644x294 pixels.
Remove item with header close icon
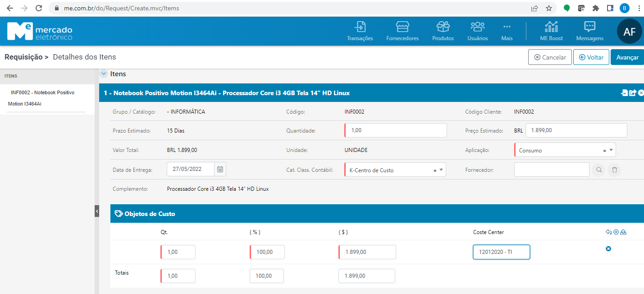point(641,93)
